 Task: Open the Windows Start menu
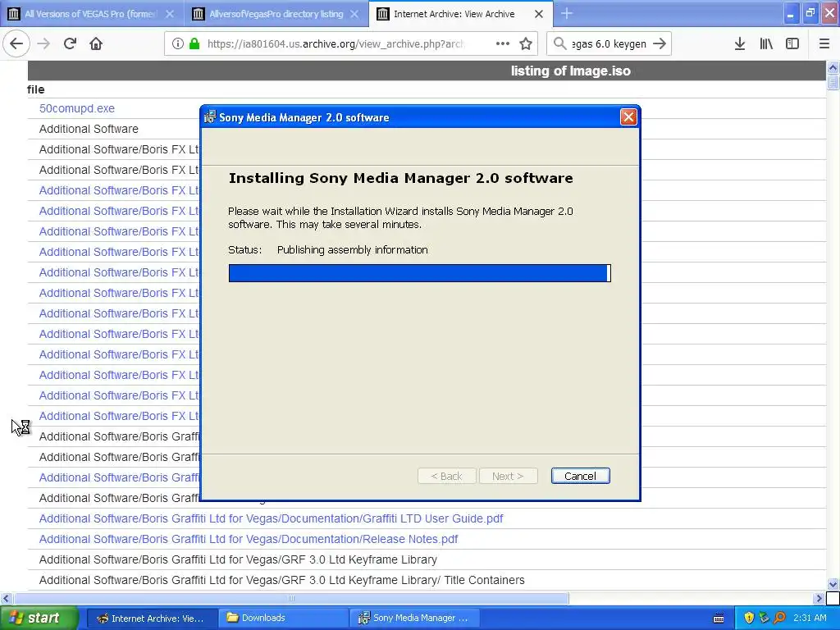coord(39,618)
